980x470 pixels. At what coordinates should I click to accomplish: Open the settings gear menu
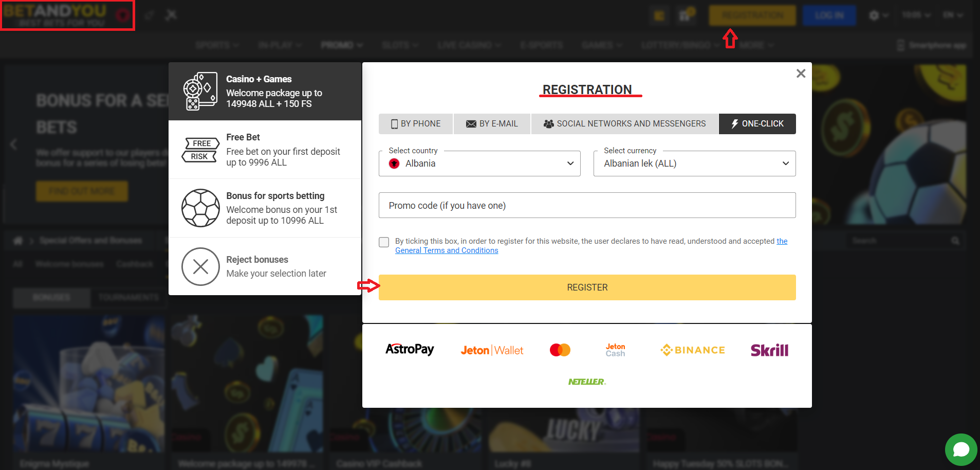[878, 15]
